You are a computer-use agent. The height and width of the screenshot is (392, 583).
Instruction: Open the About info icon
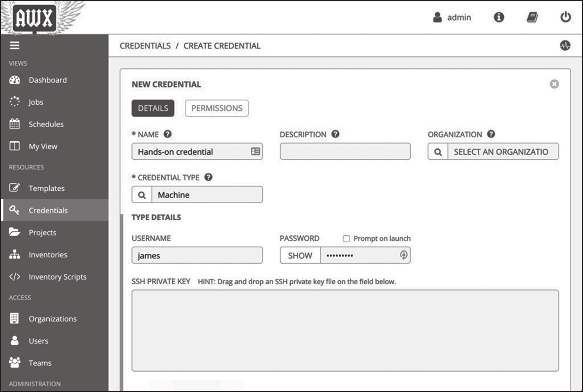[x=499, y=17]
